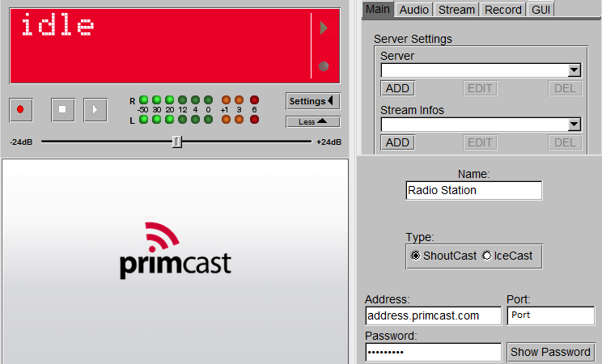Click EDIT under Stream Infos

pos(480,142)
